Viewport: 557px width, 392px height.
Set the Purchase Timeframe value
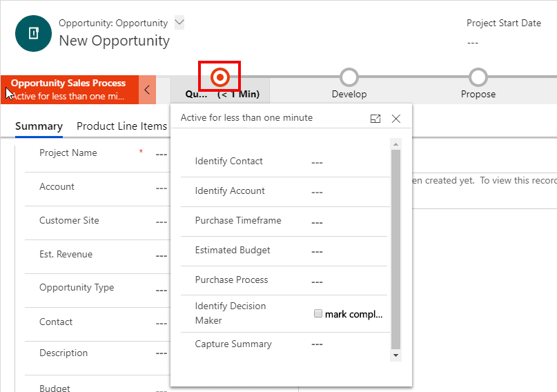point(317,222)
